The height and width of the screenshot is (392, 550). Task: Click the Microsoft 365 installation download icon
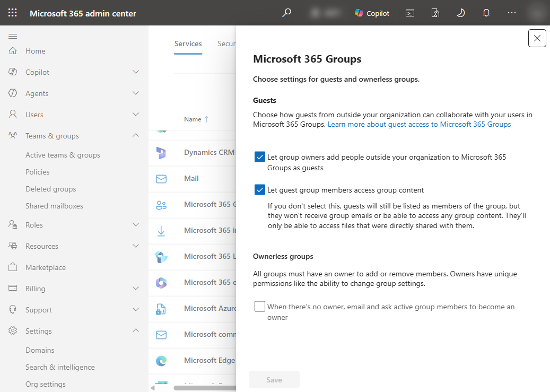click(x=161, y=231)
